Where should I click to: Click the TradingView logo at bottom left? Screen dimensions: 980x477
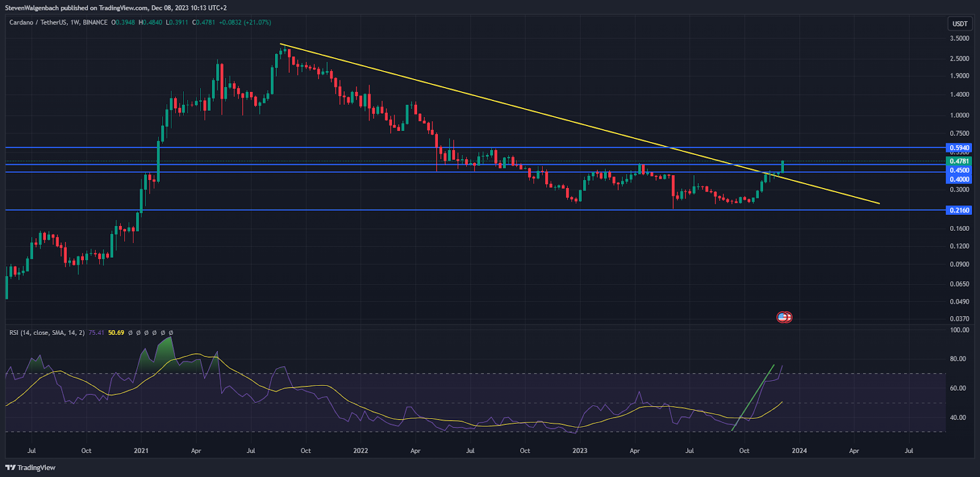pos(31,468)
